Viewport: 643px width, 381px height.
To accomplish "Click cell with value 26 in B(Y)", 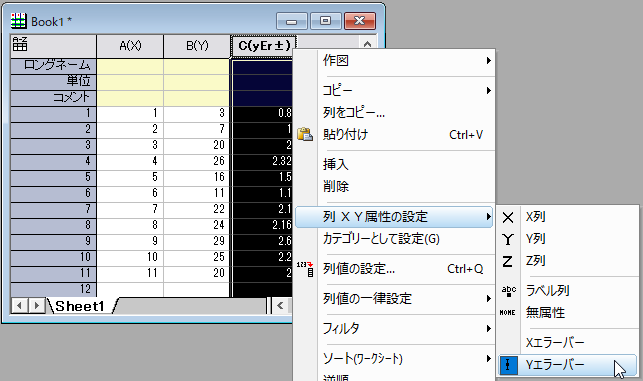I will click(x=197, y=161).
